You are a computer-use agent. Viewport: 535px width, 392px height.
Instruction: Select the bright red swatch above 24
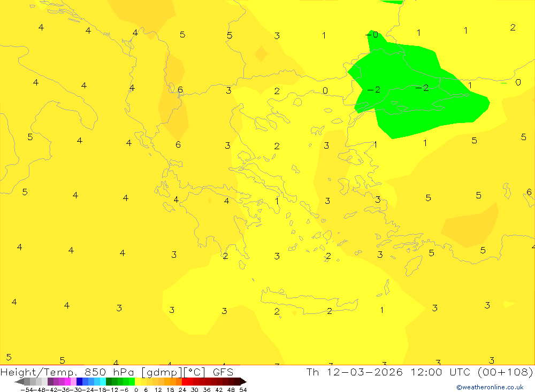coord(185,381)
